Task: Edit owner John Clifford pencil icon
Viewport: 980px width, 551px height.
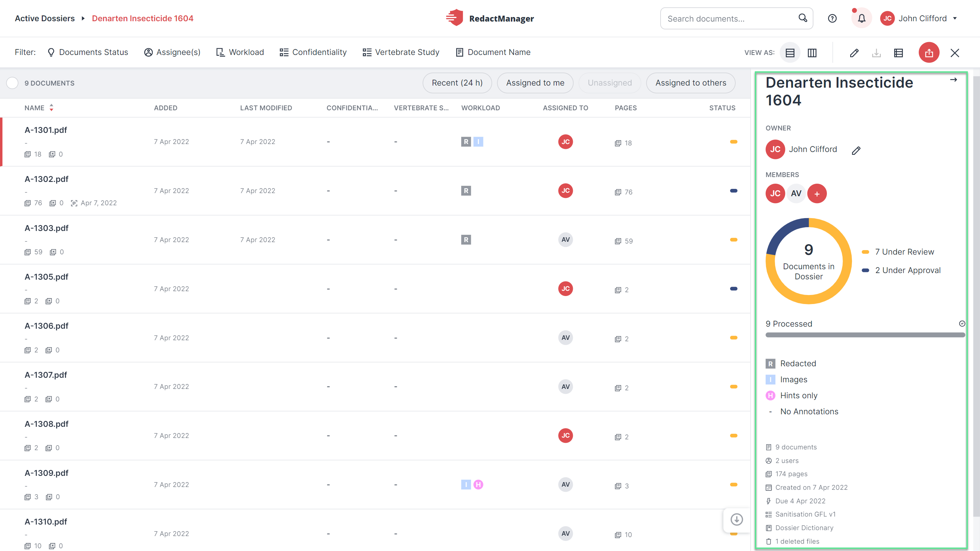Action: tap(856, 150)
